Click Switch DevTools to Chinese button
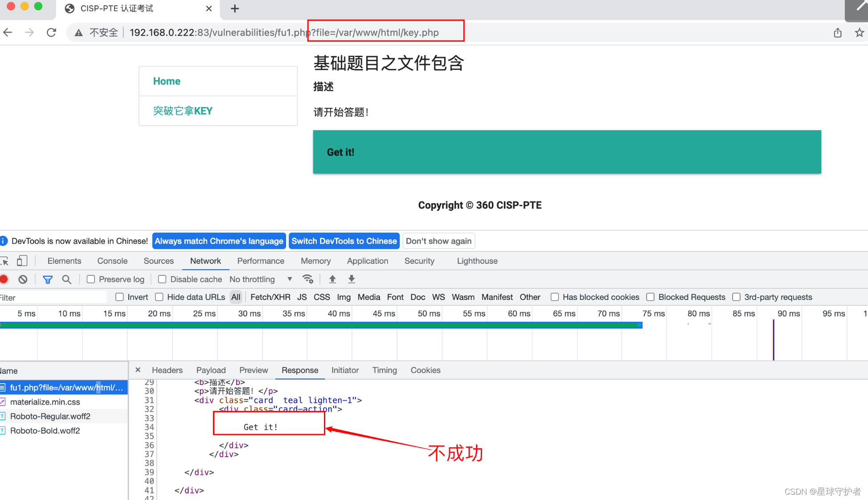Screen dimensions: 868x500 coord(344,241)
